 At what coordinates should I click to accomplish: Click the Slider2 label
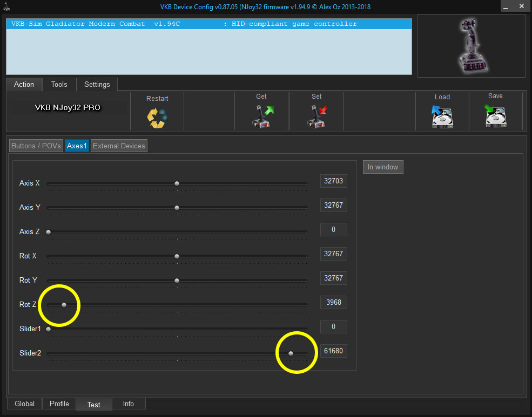click(x=30, y=353)
